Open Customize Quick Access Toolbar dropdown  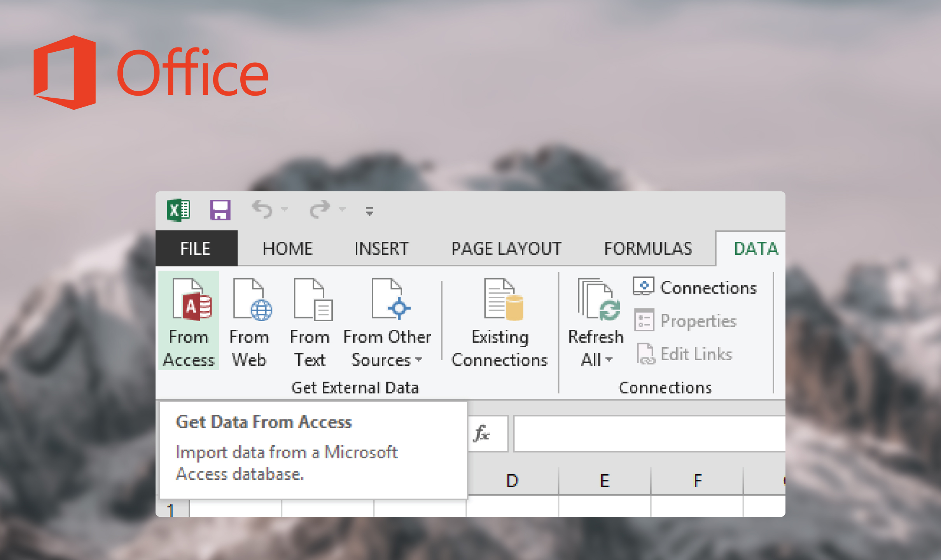pos(369,211)
